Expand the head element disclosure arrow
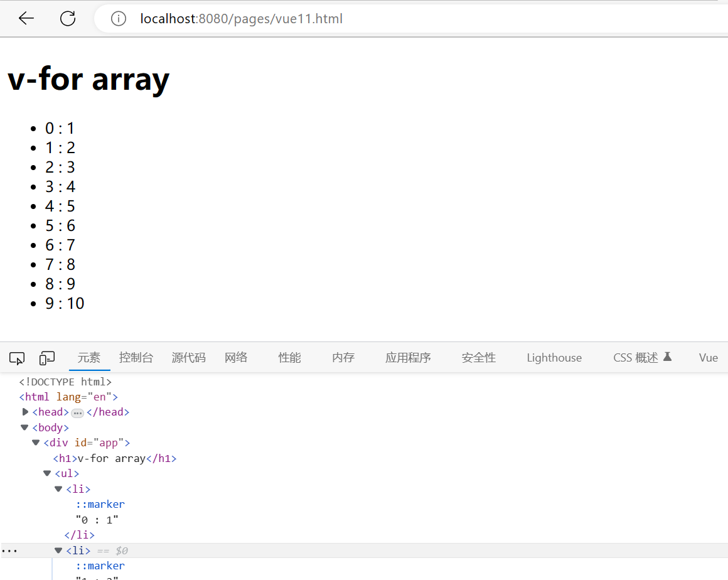Image resolution: width=728 pixels, height=580 pixels. pos(25,412)
